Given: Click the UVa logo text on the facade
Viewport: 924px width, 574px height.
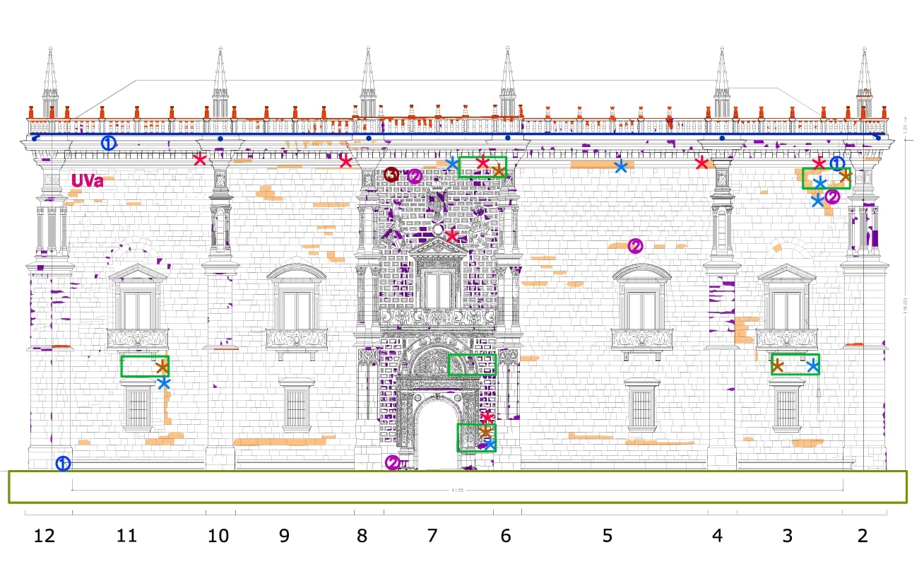Looking at the screenshot, I should pos(87,180).
